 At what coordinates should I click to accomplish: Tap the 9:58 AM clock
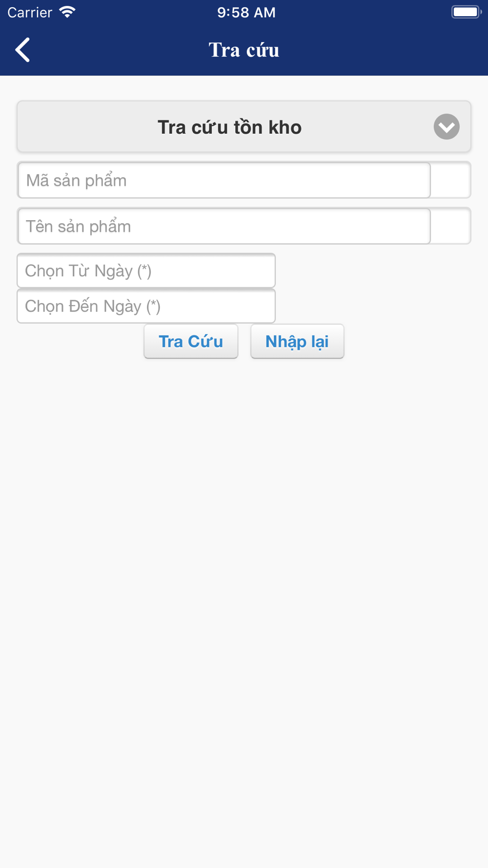pyautogui.click(x=246, y=12)
